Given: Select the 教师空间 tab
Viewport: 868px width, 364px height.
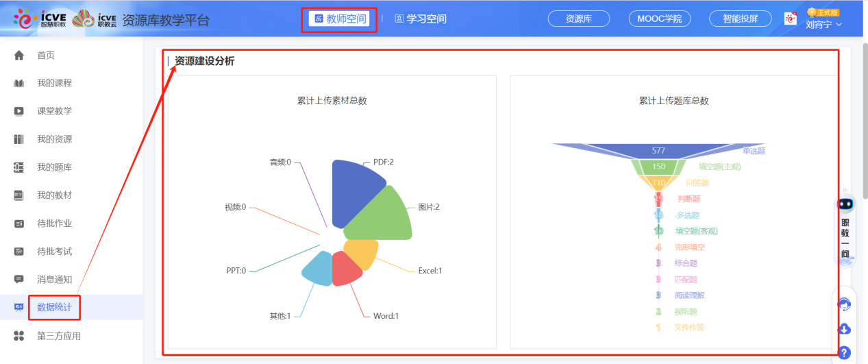Looking at the screenshot, I should coord(339,19).
